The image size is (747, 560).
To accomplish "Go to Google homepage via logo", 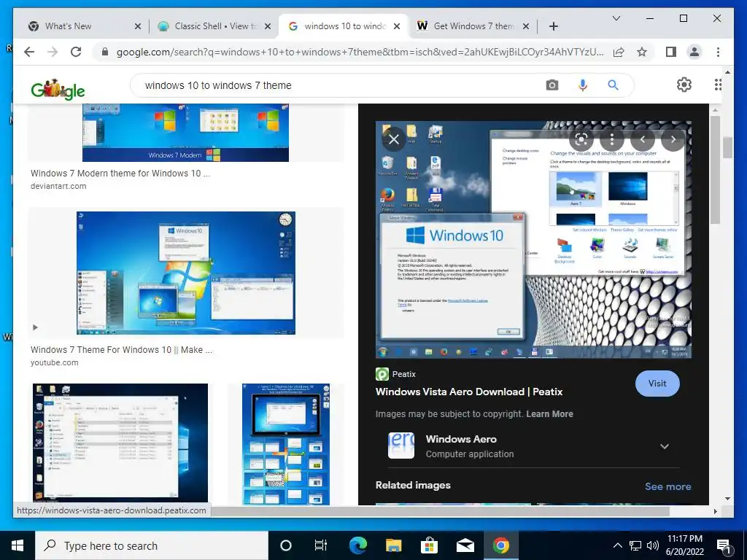I will coord(58,89).
